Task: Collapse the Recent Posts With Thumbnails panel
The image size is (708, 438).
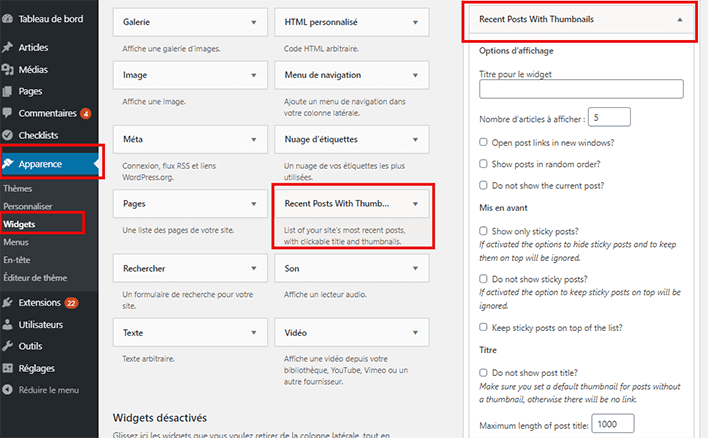Action: 680,19
